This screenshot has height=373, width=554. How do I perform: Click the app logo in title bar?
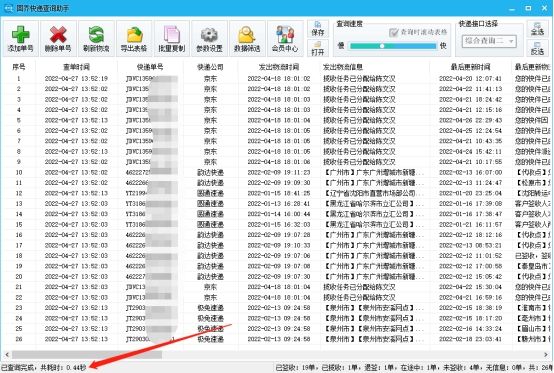(x=7, y=8)
